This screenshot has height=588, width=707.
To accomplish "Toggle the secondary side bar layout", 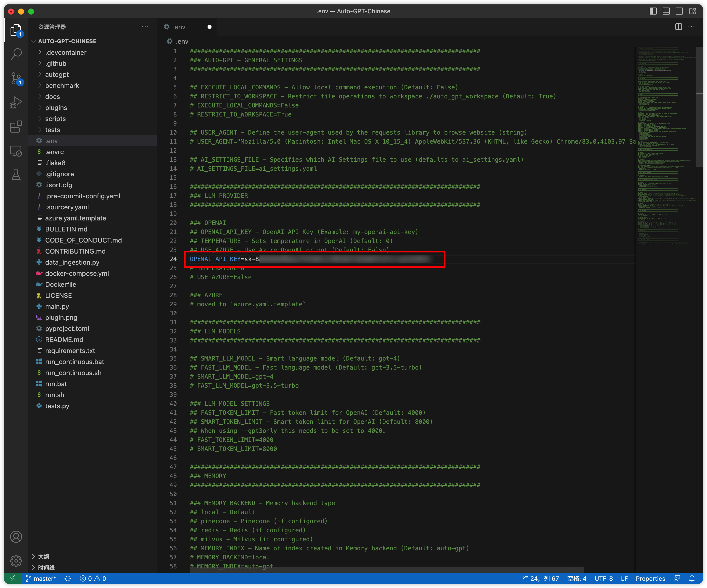I will pos(679,11).
